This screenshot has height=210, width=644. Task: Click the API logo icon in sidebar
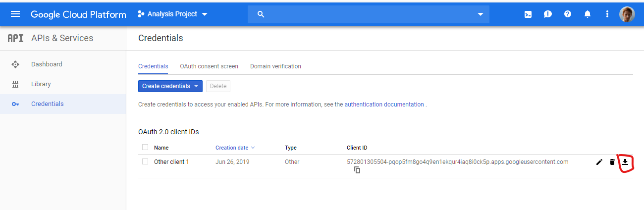[15, 38]
